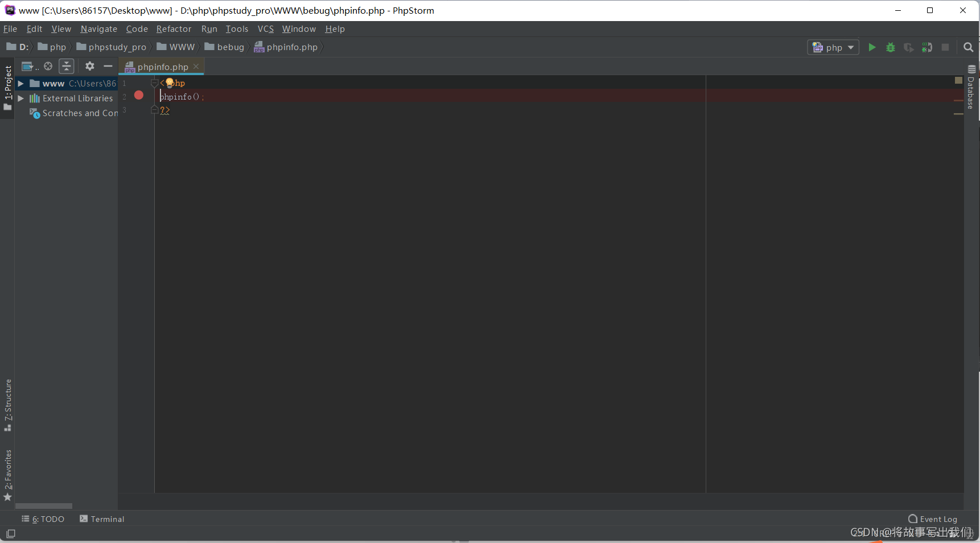Open Search Everywhere magnifier icon
The image size is (980, 543).
[968, 47]
